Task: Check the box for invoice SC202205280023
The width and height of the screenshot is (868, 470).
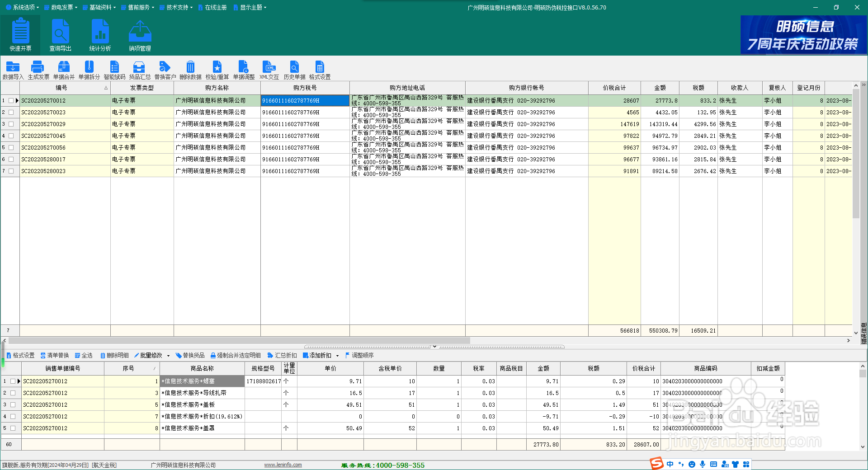Action: (x=11, y=171)
